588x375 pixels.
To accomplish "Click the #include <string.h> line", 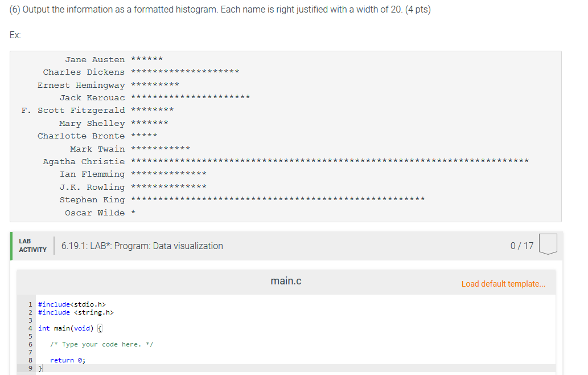I will 76,312.
